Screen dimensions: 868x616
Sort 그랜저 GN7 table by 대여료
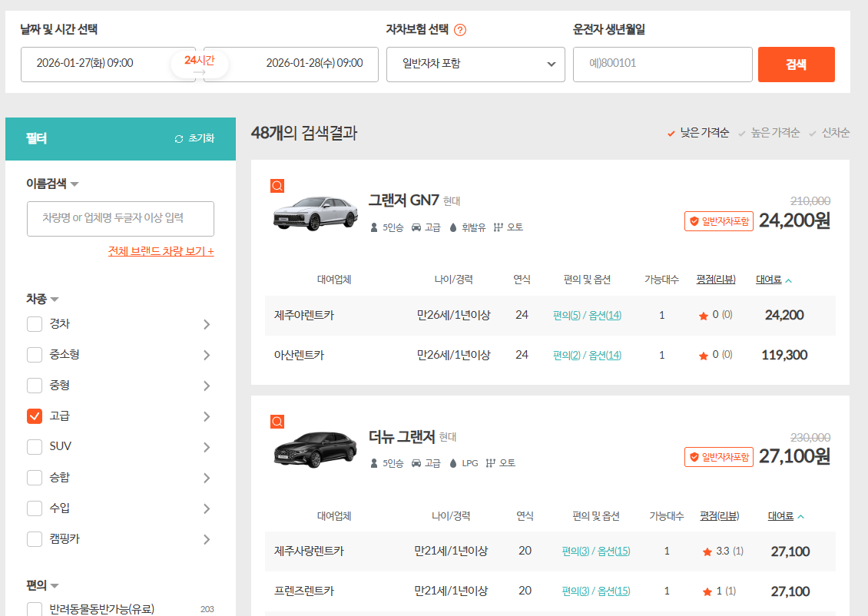[x=774, y=280]
